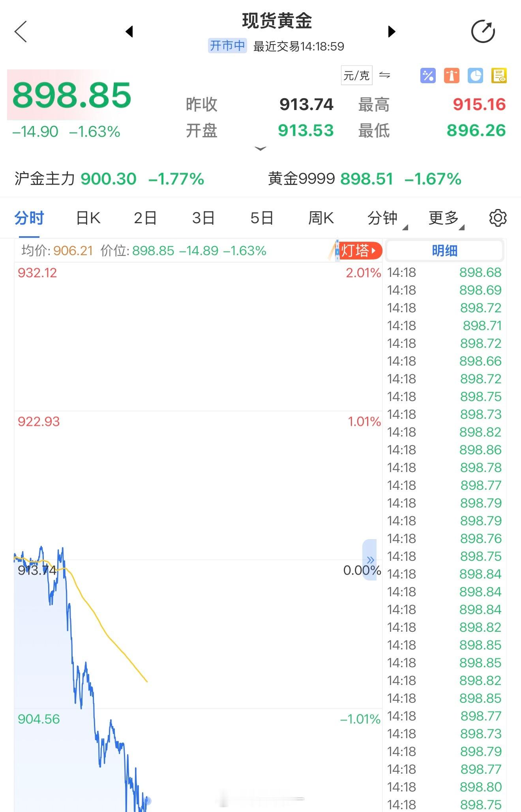Open chart settings gear icon

pyautogui.click(x=498, y=218)
